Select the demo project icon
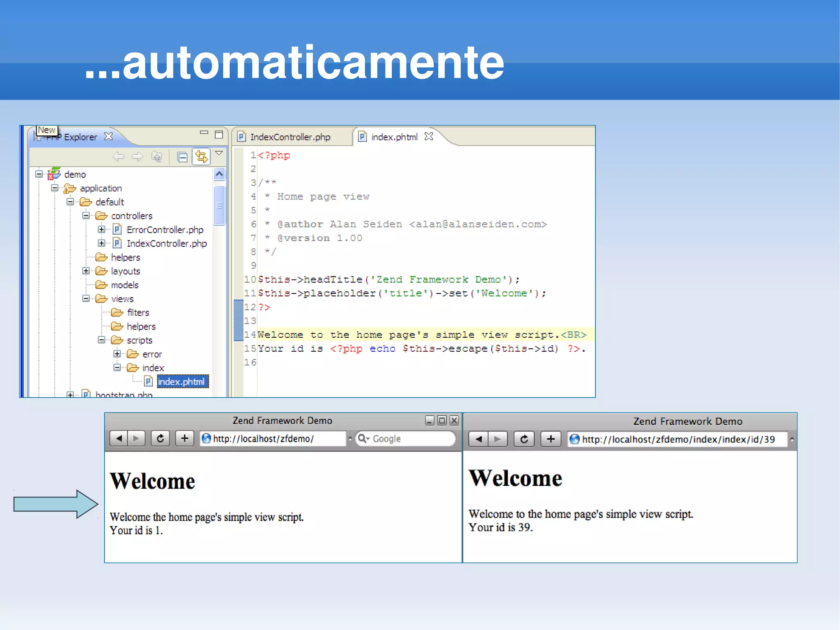Viewport: 840px width, 630px height. point(54,174)
